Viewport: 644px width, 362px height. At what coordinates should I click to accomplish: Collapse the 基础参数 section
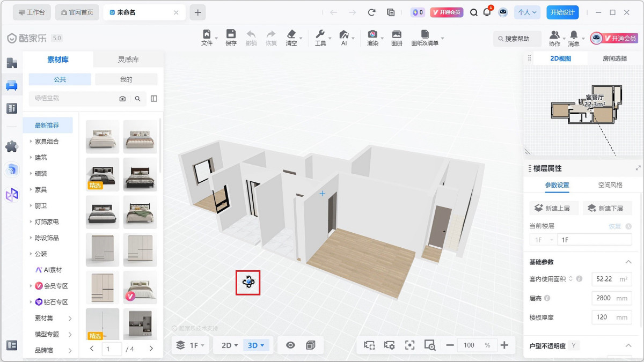pos(628,262)
